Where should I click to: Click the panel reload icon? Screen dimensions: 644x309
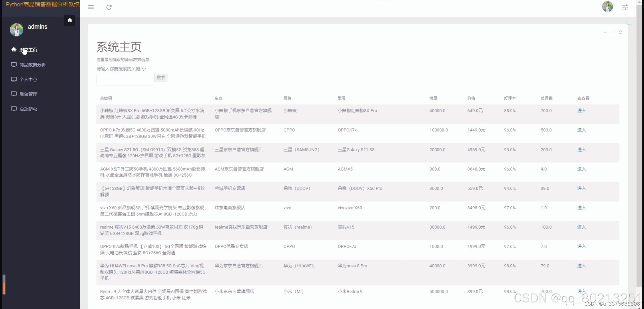pos(620,32)
